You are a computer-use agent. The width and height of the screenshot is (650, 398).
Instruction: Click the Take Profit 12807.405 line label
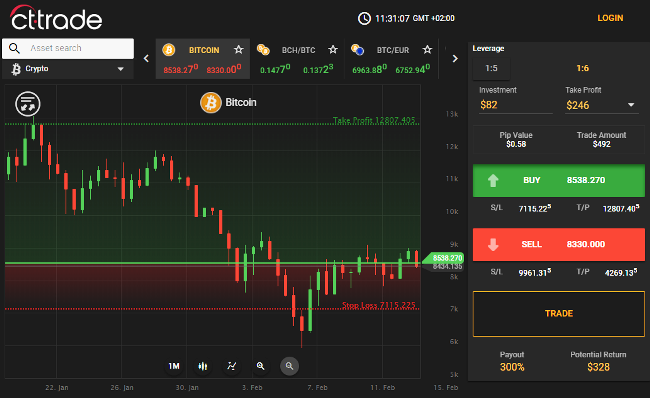[x=374, y=120]
